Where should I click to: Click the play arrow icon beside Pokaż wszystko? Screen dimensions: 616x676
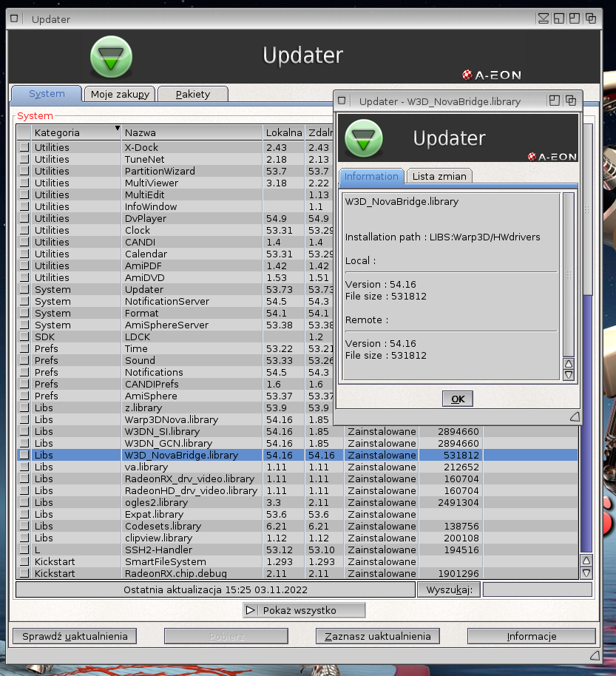coord(251,610)
